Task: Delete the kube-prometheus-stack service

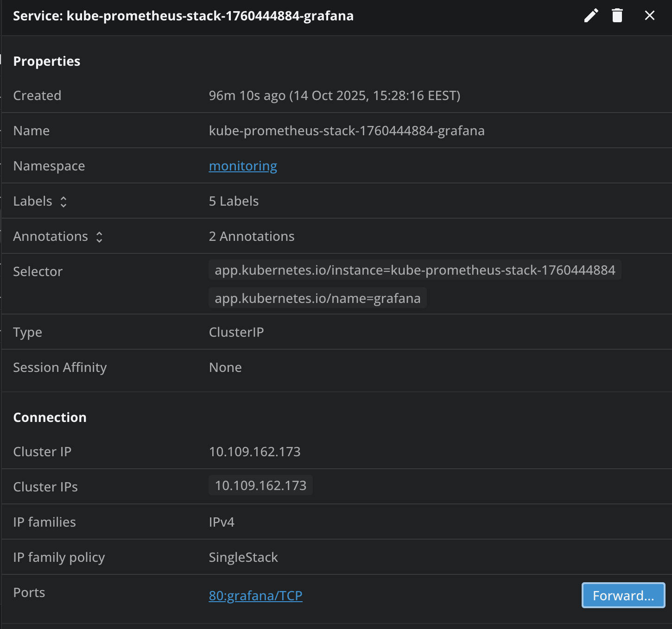Action: pyautogui.click(x=617, y=15)
